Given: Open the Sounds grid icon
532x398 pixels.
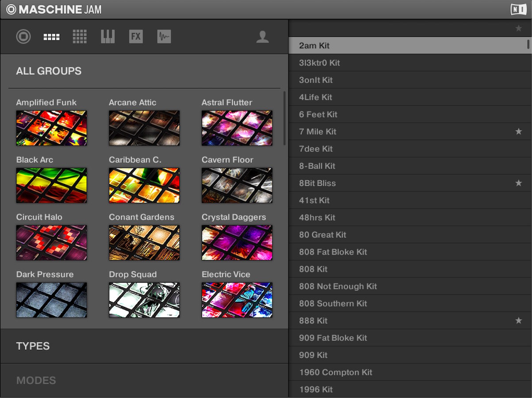Looking at the screenshot, I should point(80,36).
